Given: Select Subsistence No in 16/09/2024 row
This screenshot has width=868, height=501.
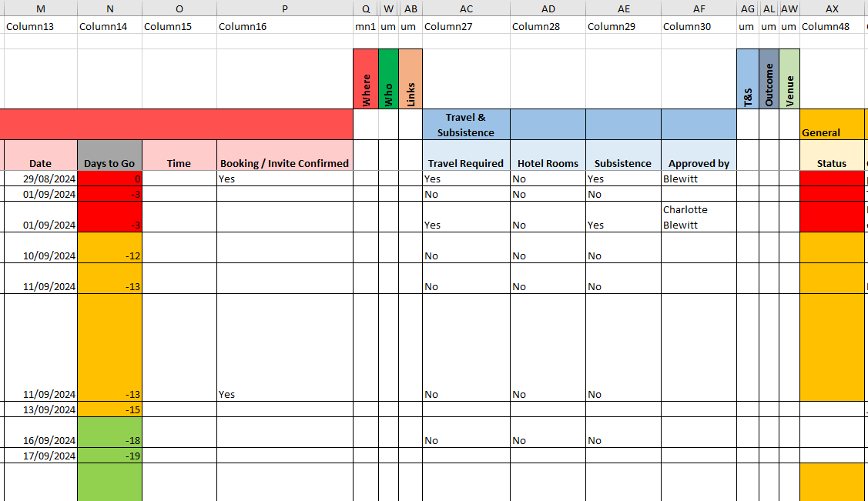Looking at the screenshot, I should pos(623,433).
